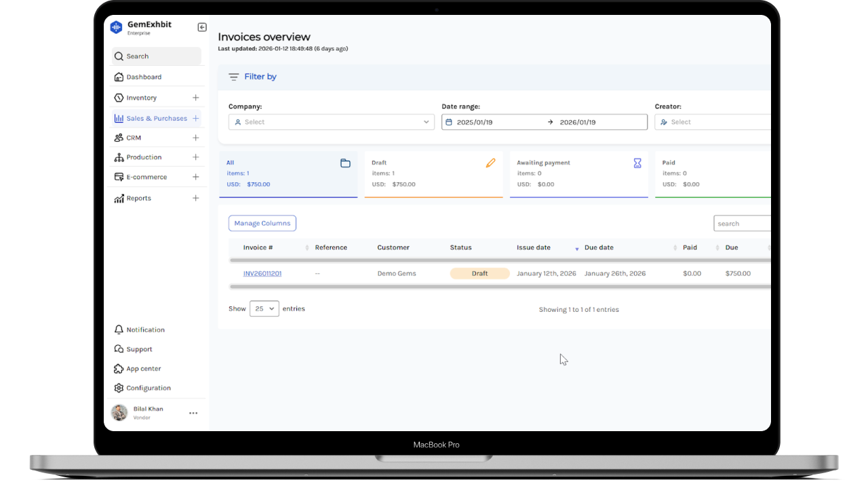The image size is (868, 482).
Task: Click the table's bottom horizontal scrollbar
Action: (500, 287)
